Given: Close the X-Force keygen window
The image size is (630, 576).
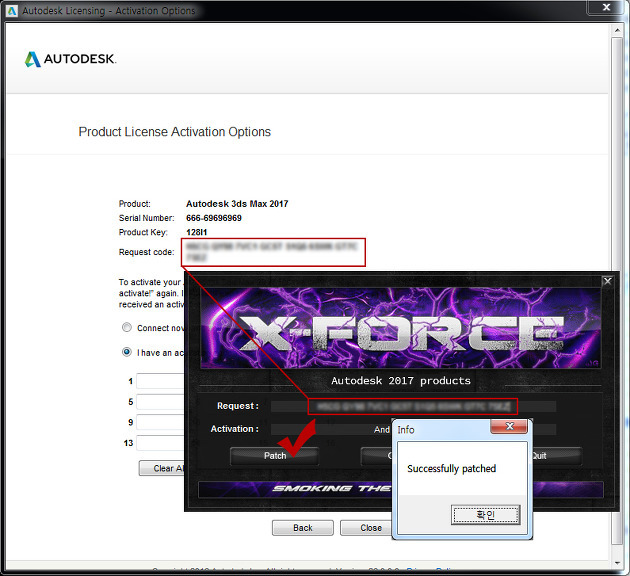Looking at the screenshot, I should click(x=608, y=281).
